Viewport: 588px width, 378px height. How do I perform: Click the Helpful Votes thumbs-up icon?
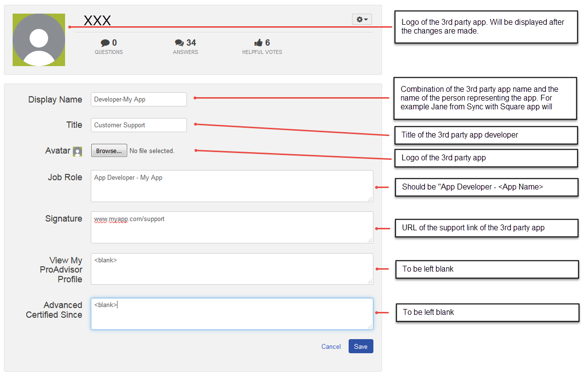coord(257,42)
